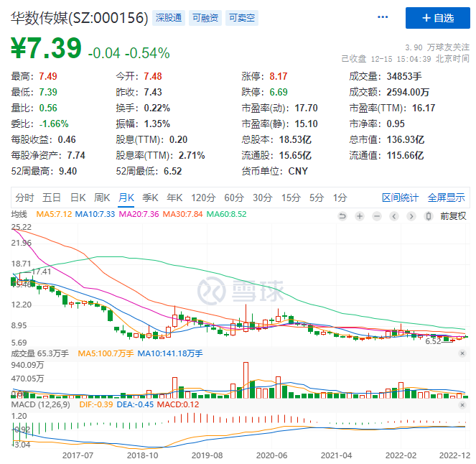Select the 月K chart tab
The image size is (476, 464).
pyautogui.click(x=126, y=198)
